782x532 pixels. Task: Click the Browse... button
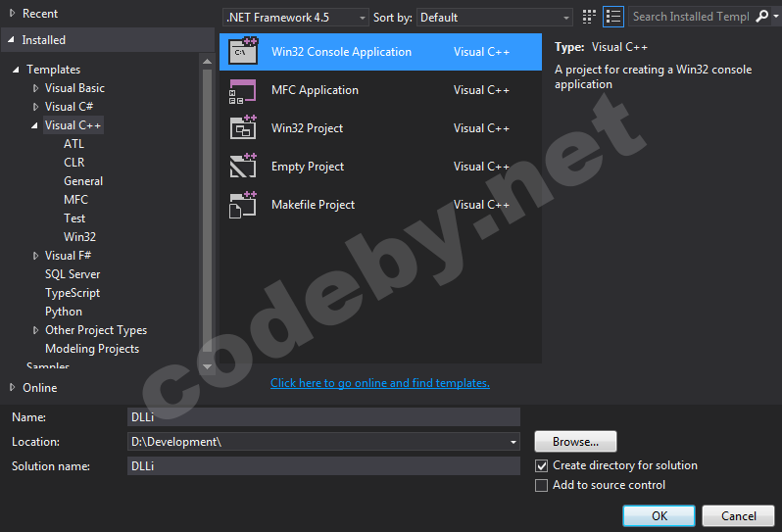click(575, 442)
